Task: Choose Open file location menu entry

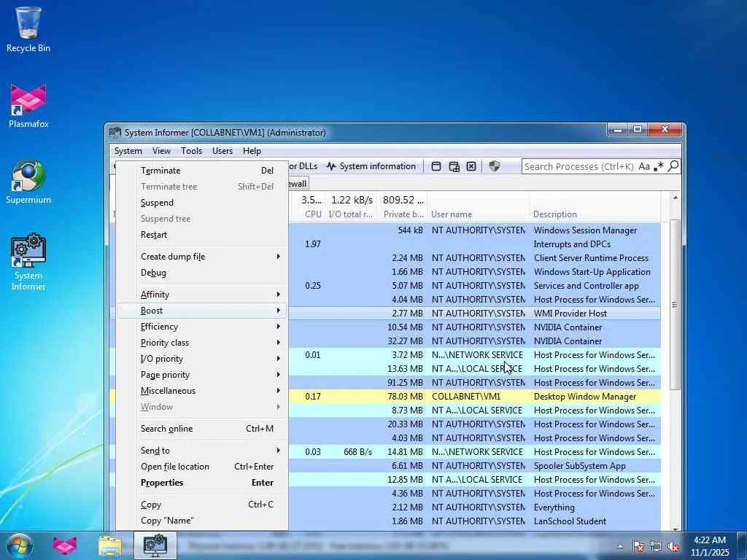Action: [202, 467]
